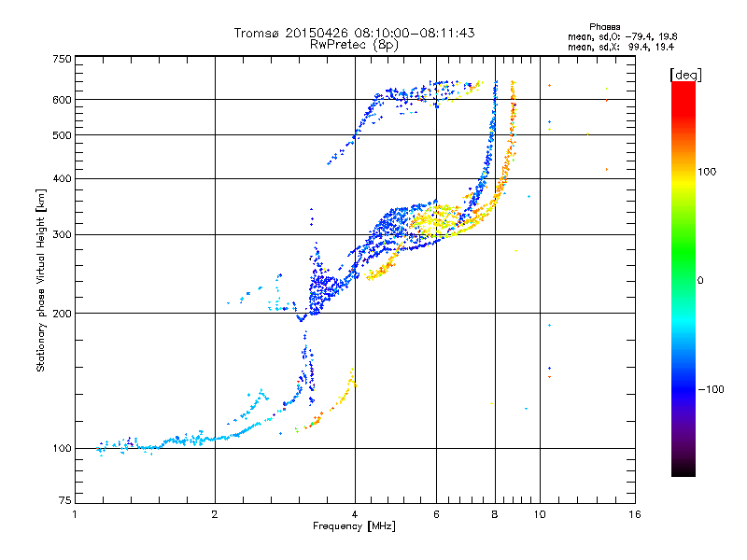Image resolution: width=747 pixels, height=560 pixels.
Task: Click the '400' tick label on the height axis
Action: point(62,178)
